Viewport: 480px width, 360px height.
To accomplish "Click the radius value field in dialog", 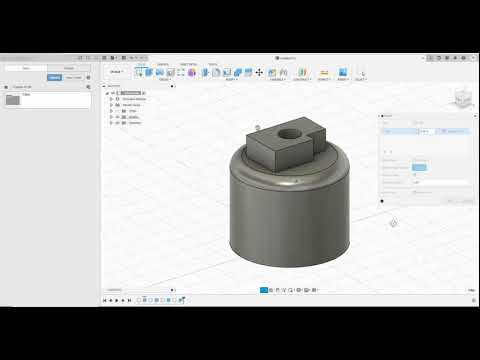I will (427, 131).
